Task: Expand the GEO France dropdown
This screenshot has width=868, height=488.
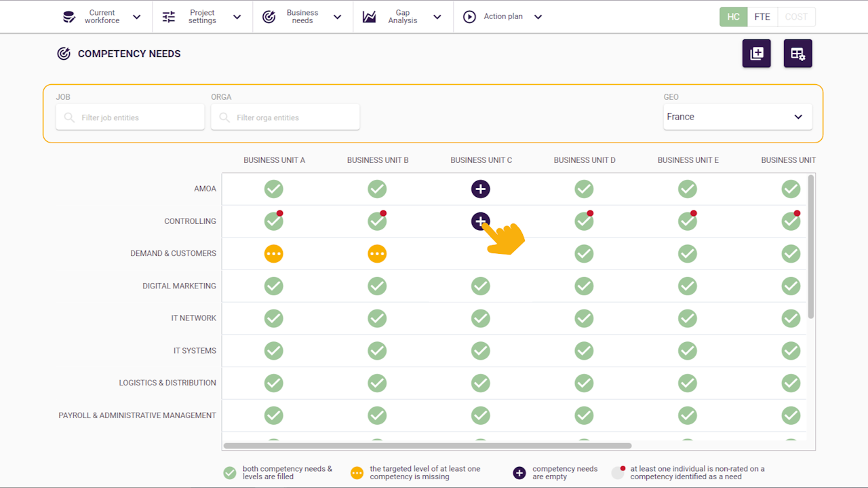Action: point(737,117)
